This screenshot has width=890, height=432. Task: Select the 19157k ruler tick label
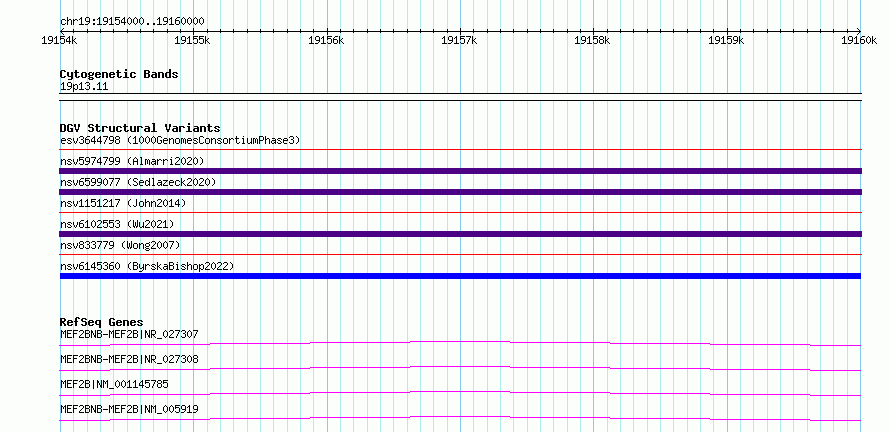coord(459,40)
